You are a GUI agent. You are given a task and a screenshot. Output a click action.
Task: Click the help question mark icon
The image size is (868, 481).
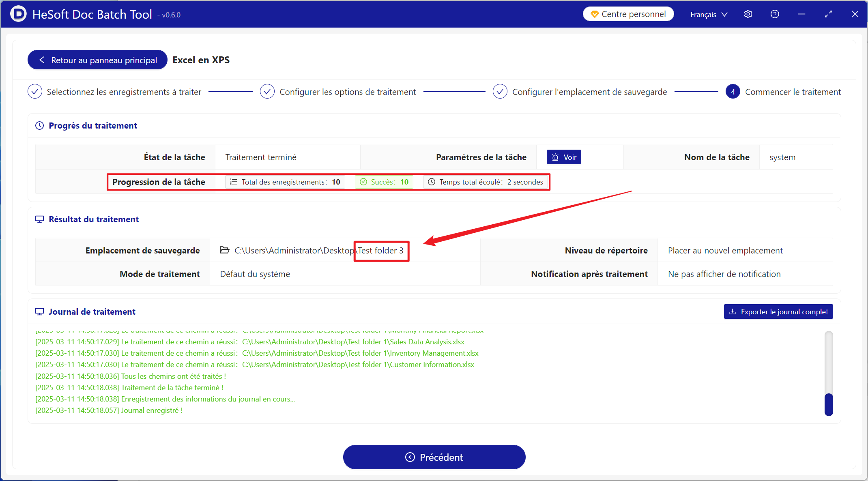[775, 14]
